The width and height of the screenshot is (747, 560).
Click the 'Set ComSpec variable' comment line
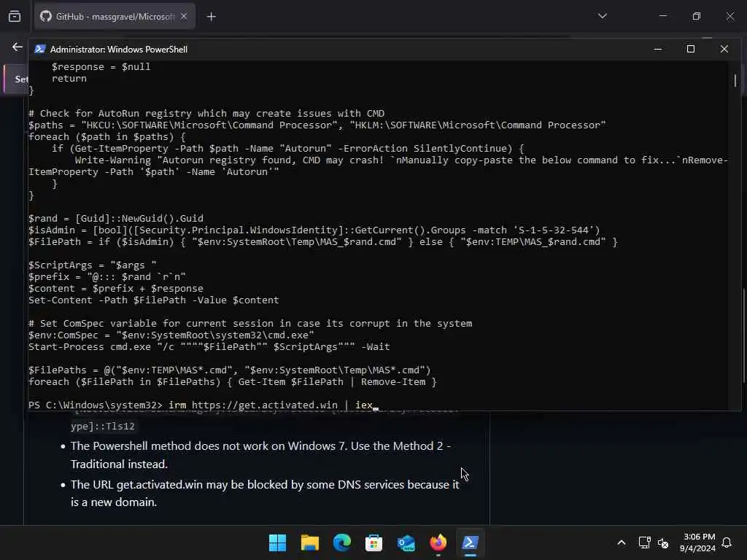click(250, 324)
